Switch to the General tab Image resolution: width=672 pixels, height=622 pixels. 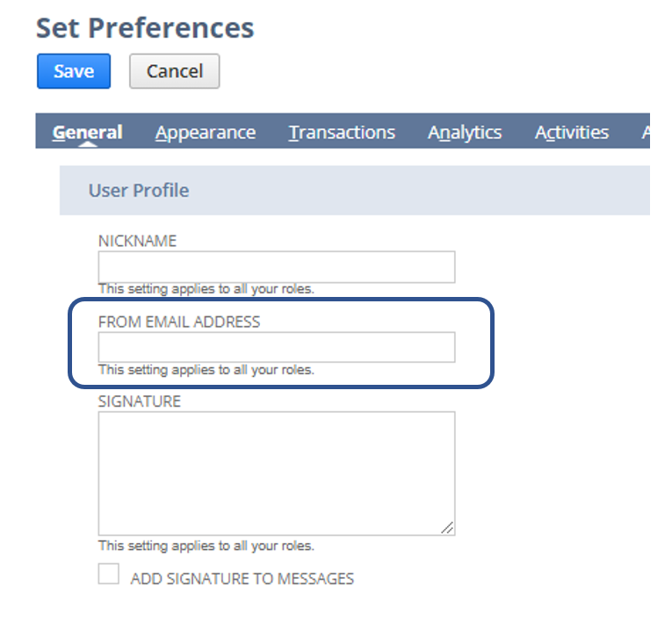(87, 133)
